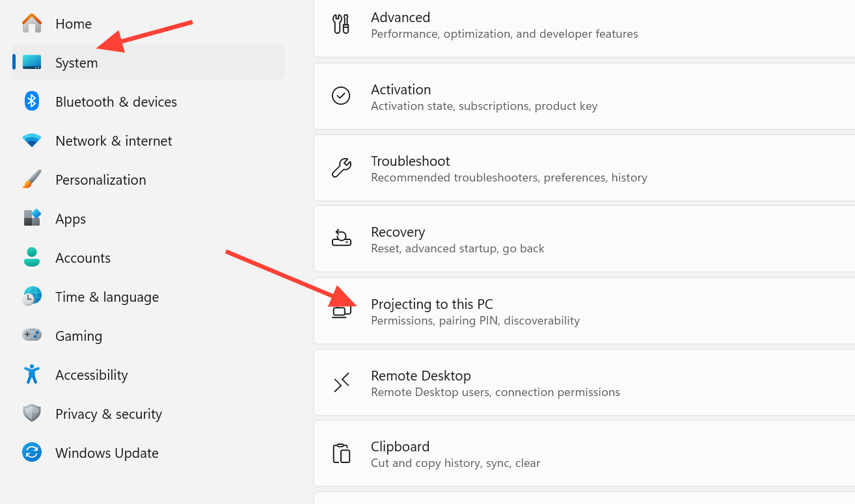Image resolution: width=855 pixels, height=504 pixels.
Task: Click the Gaming controller icon in sidebar
Action: (31, 336)
